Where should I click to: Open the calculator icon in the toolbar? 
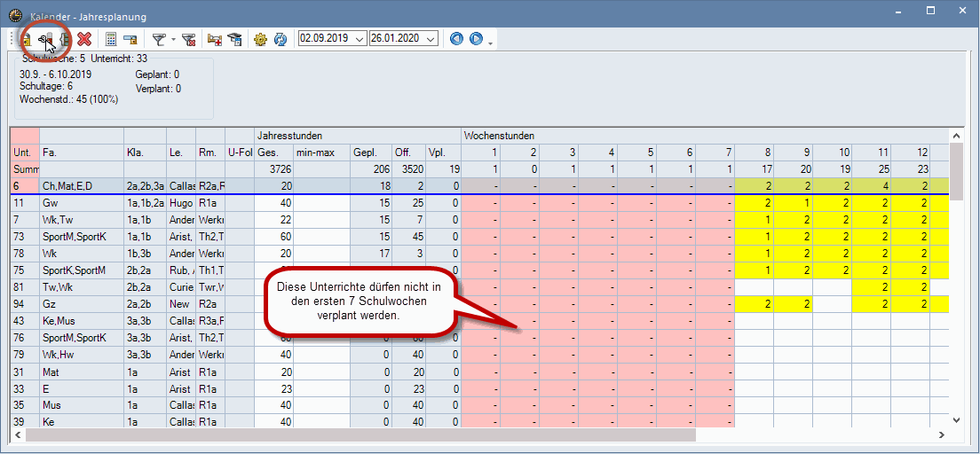point(111,39)
